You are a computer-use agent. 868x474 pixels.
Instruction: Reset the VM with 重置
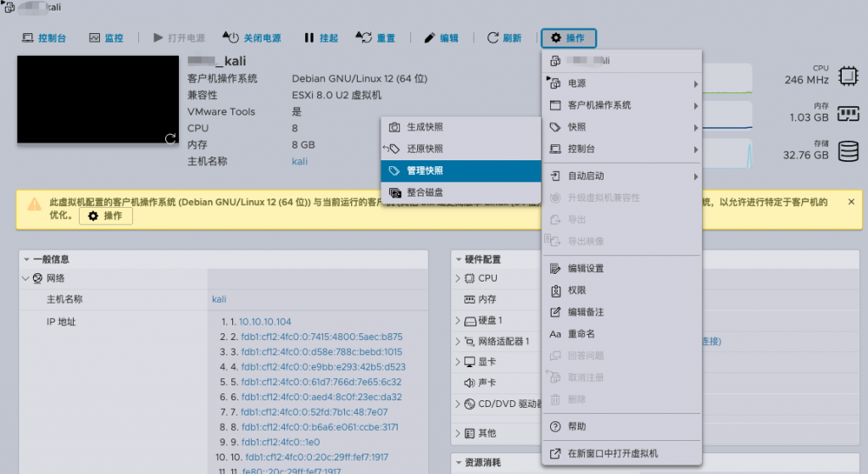pyautogui.click(x=376, y=37)
